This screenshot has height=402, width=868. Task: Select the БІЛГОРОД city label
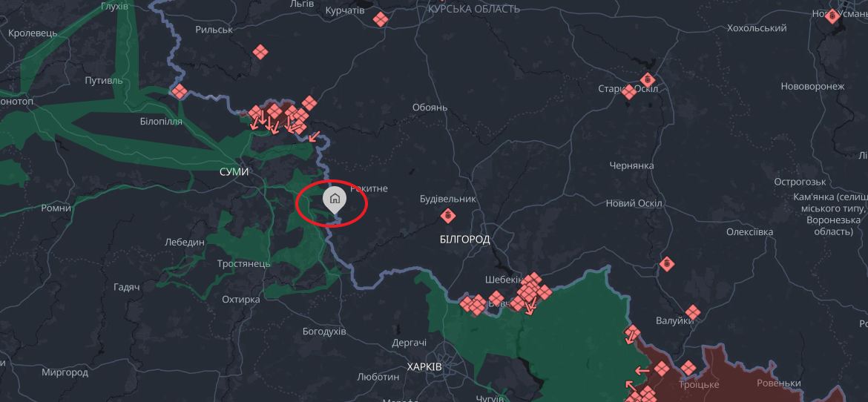[x=464, y=240]
